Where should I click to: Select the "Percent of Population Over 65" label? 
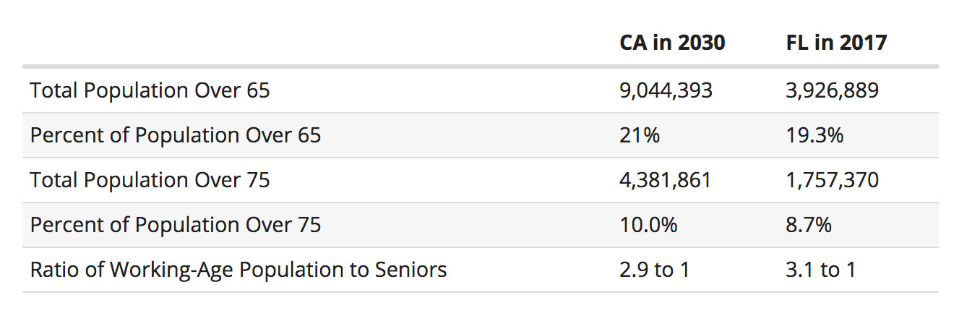176,136
